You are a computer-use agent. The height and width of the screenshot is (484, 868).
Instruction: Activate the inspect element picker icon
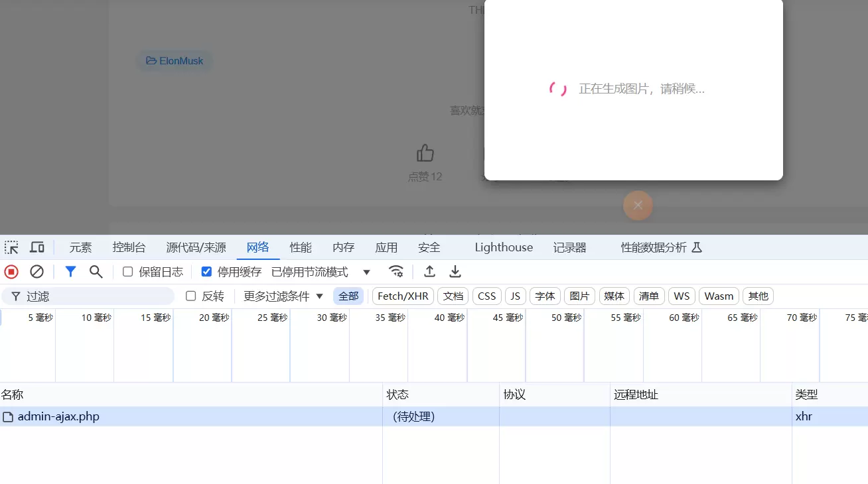11,247
